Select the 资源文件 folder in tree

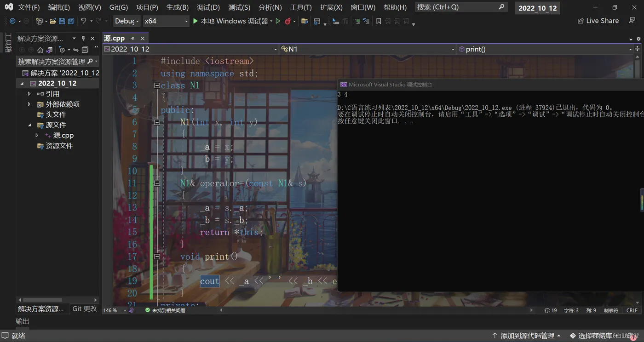(x=59, y=146)
